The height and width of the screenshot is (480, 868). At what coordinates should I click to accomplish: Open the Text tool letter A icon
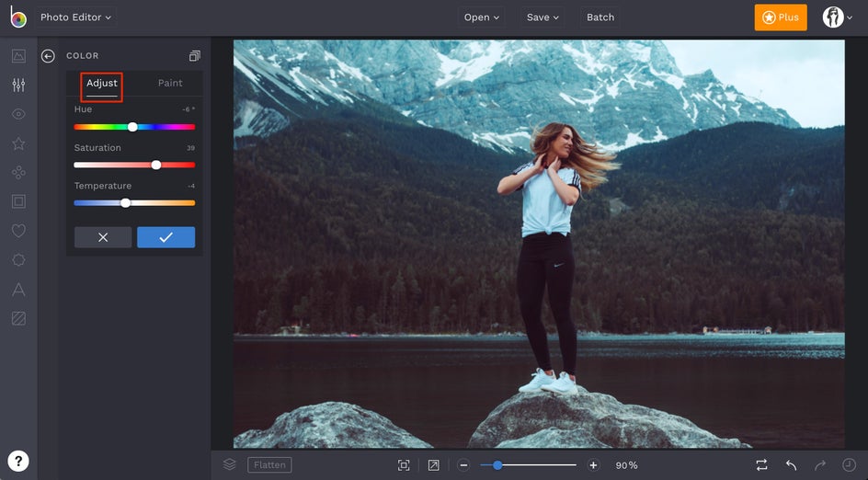click(x=18, y=289)
